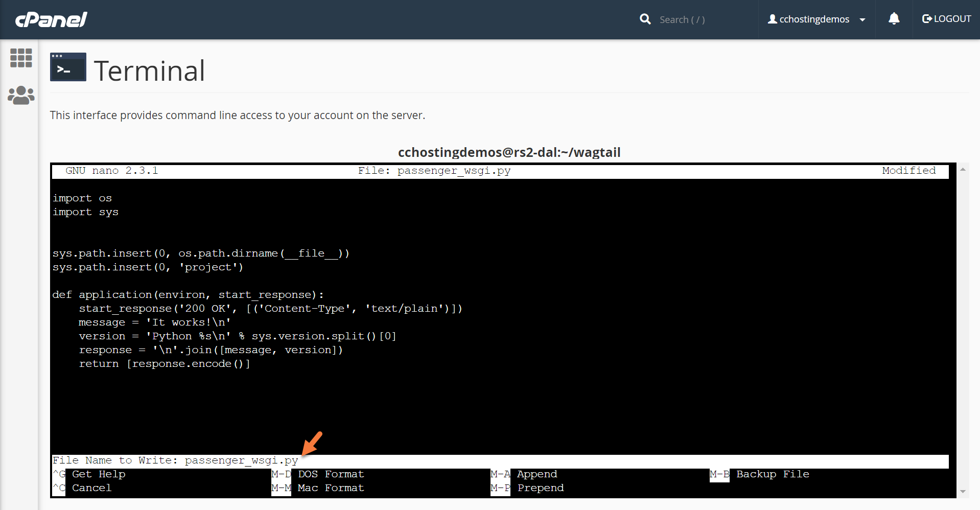Open the tools grid icon in sidebar
This screenshot has width=980, height=510.
[x=21, y=58]
